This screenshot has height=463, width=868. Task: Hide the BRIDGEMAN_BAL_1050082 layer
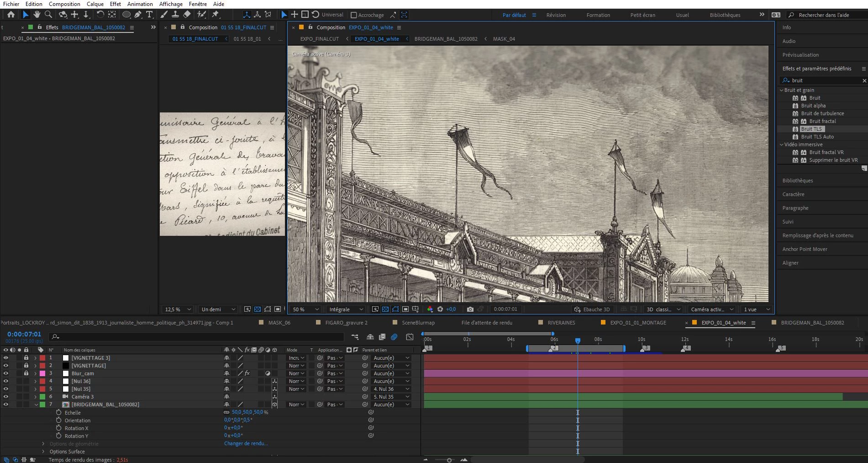point(5,404)
